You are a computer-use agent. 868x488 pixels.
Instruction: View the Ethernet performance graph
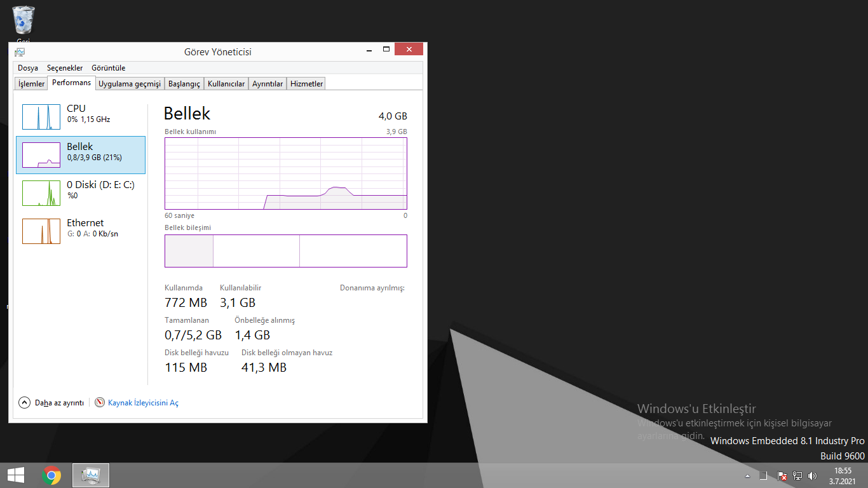(x=79, y=231)
